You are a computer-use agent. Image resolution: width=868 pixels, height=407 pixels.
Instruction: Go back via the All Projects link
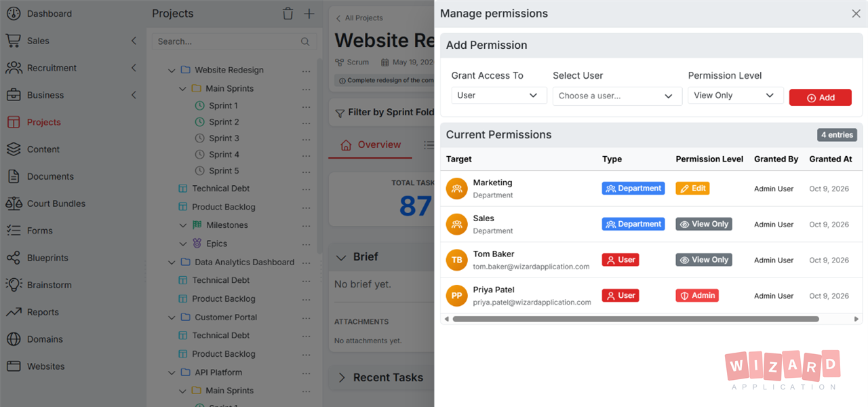click(359, 18)
